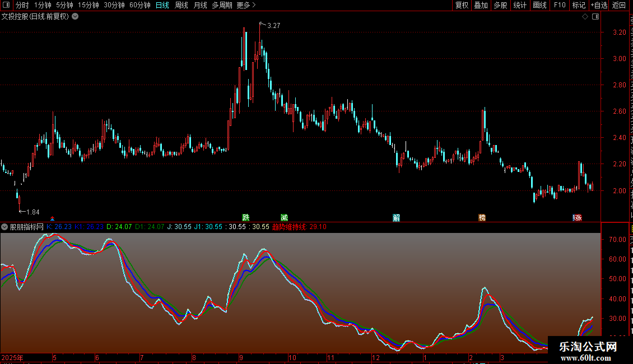Image resolution: width=633 pixels, height=364 pixels.
Task: Click the D: 24.07 indicator value
Action: pyautogui.click(x=119, y=227)
